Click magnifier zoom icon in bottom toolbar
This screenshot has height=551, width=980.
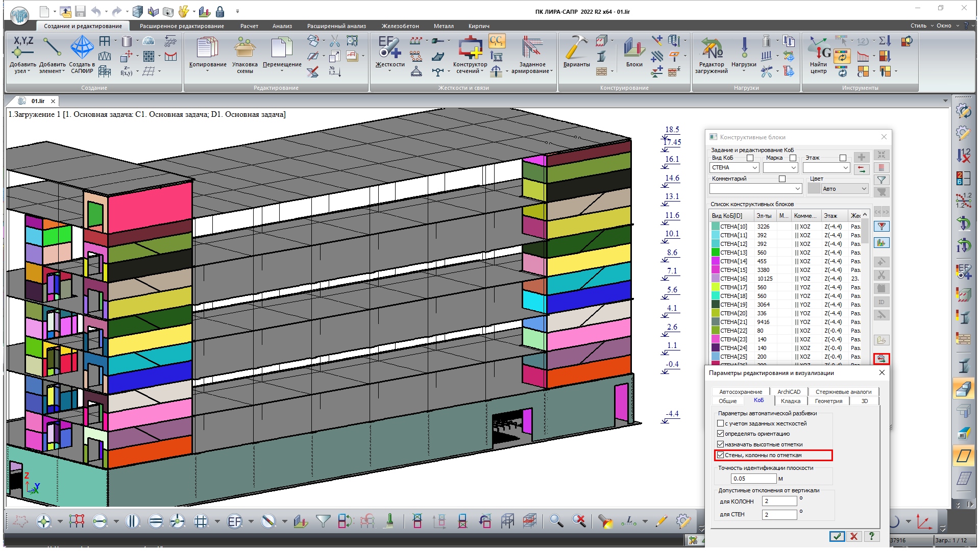pyautogui.click(x=556, y=521)
